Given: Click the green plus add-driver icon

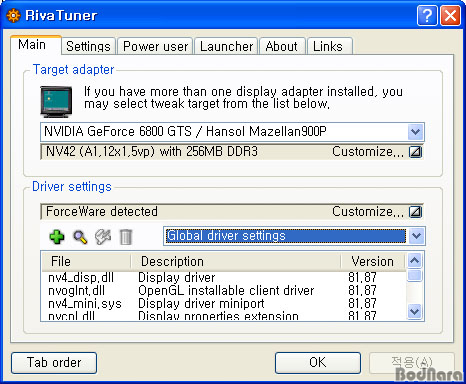Looking at the screenshot, I should coord(57,237).
